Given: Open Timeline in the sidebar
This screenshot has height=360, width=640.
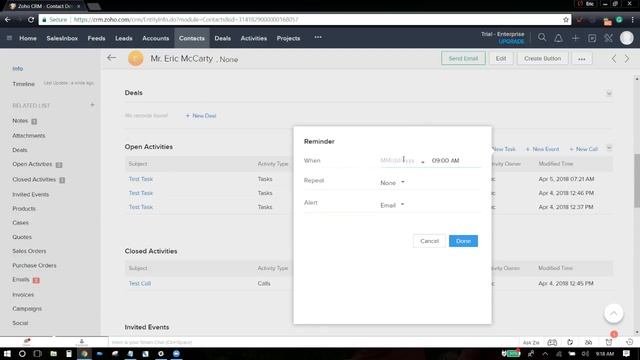Looking at the screenshot, I should coord(23,84).
